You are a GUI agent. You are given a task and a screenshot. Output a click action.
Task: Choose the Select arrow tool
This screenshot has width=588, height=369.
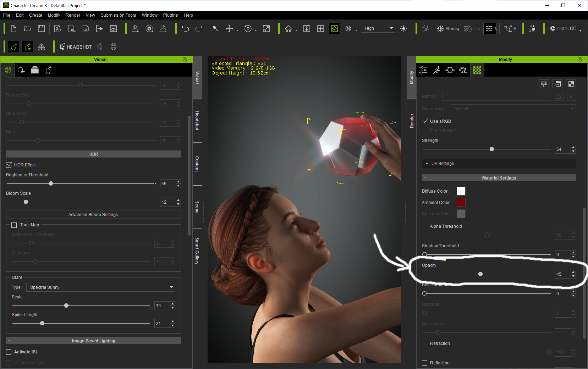click(x=215, y=29)
